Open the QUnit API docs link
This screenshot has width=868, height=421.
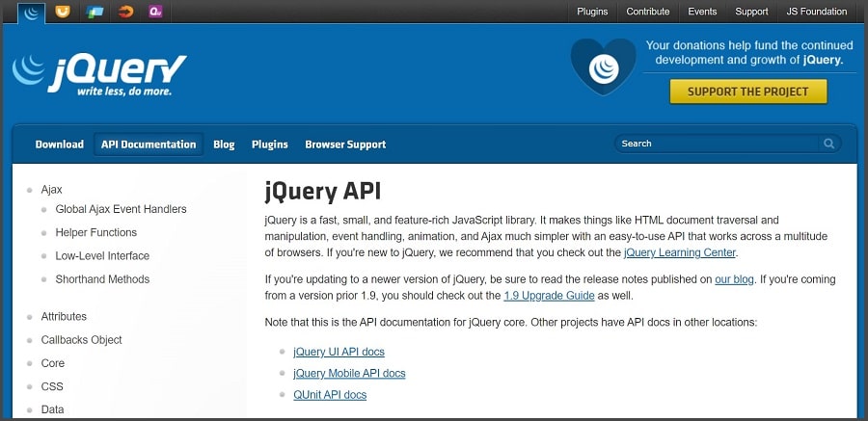click(x=330, y=395)
